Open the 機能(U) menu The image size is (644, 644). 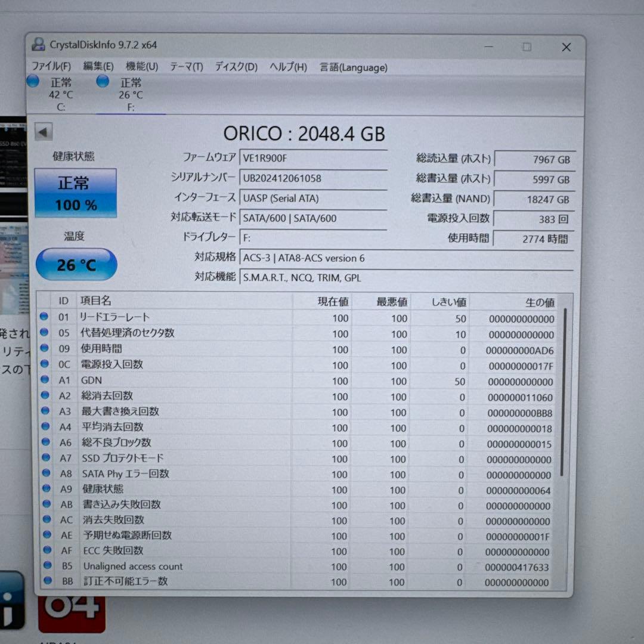(142, 66)
